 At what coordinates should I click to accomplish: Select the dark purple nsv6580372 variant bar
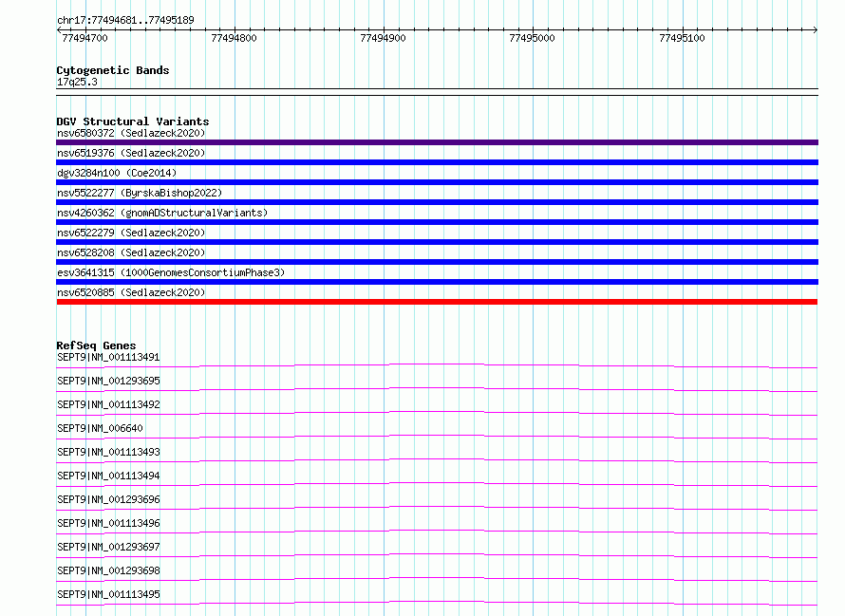point(437,142)
